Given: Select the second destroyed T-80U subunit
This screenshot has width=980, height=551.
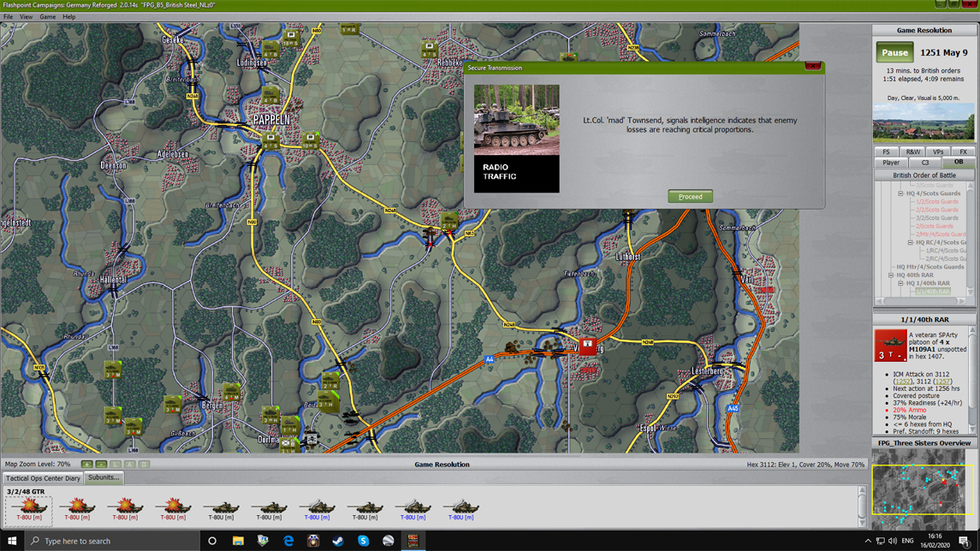Looking at the screenshot, I should [x=77, y=508].
